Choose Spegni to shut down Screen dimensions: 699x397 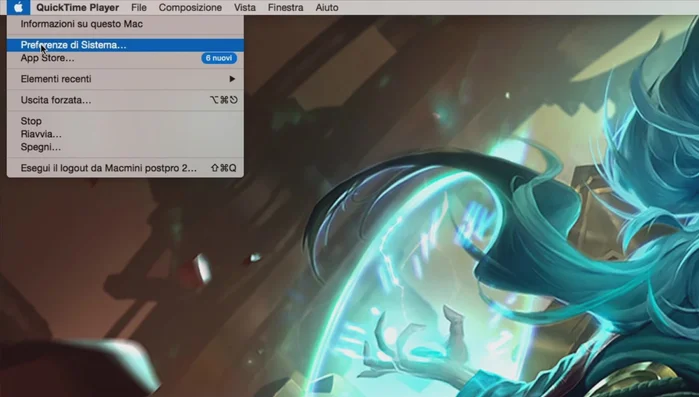point(125,147)
